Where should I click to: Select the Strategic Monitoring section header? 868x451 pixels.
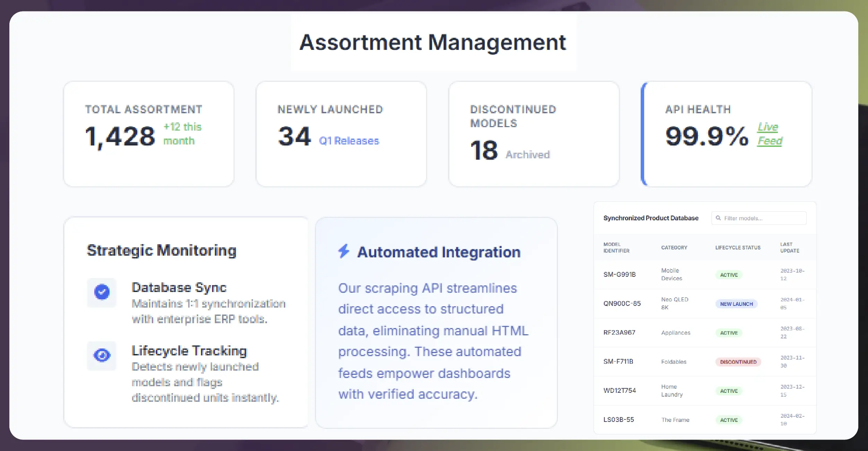(161, 250)
